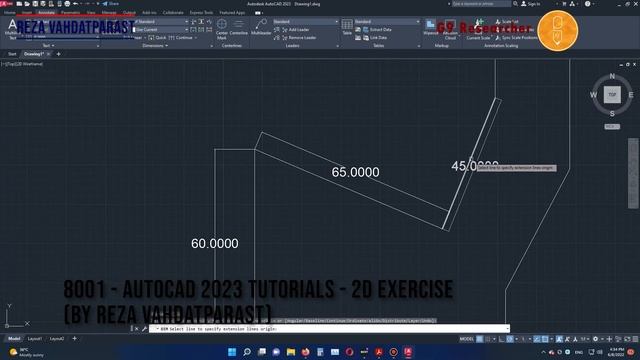Switch to the Layout2 tab
640x360 pixels.
[57, 339]
